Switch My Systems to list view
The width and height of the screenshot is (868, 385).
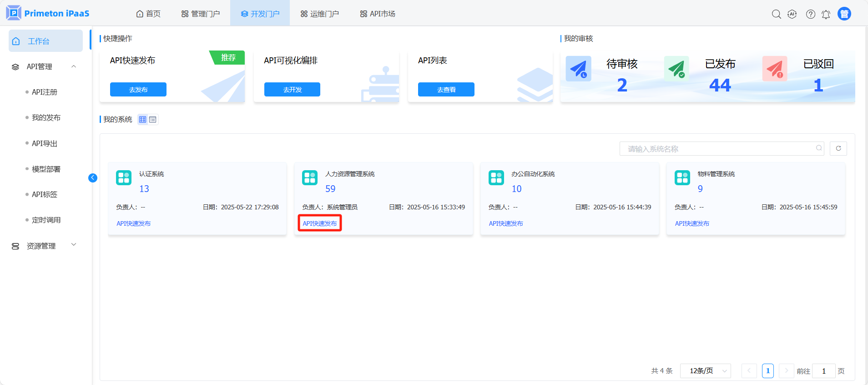click(153, 120)
